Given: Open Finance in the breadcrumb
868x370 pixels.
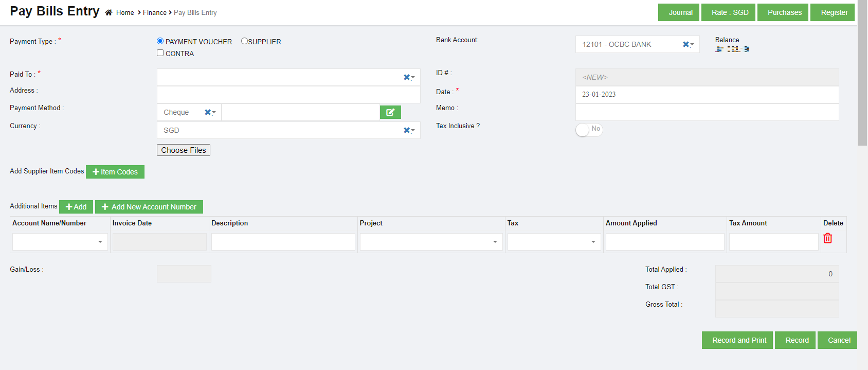Looking at the screenshot, I should [x=154, y=13].
